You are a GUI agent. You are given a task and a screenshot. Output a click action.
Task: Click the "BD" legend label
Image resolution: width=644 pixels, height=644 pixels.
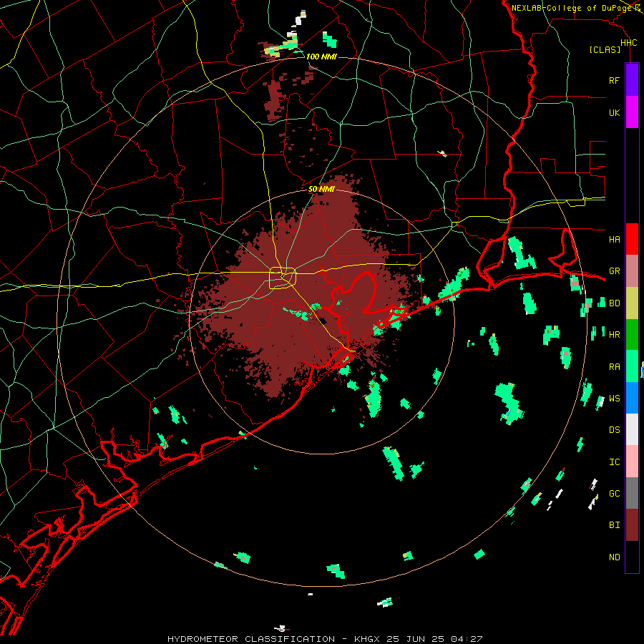(615, 303)
